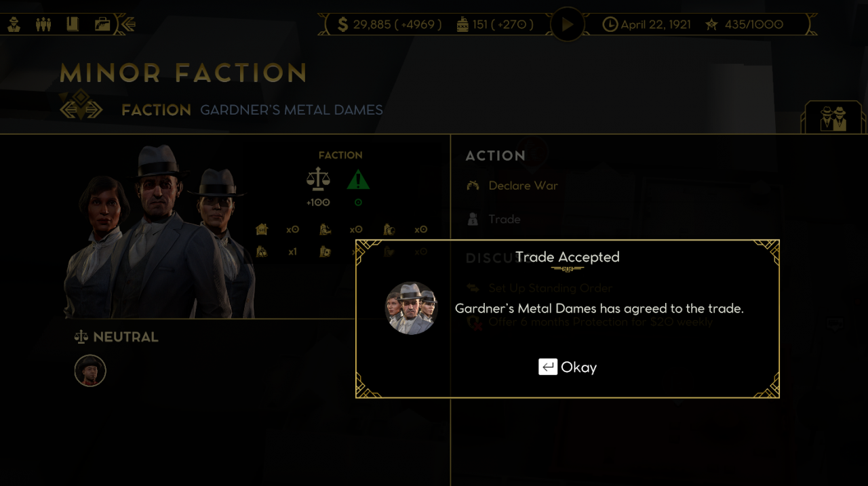
Task: Resume the game with the play button
Action: (567, 24)
